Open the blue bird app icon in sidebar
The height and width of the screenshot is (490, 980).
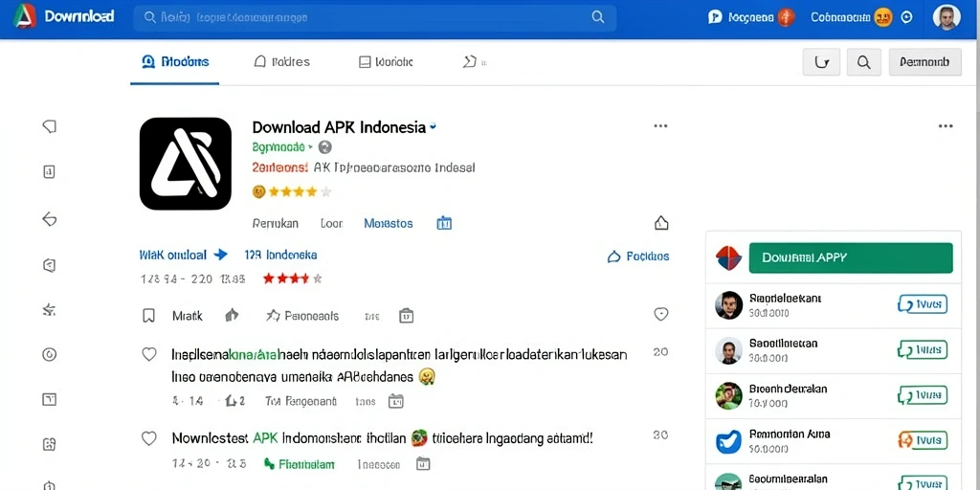point(728,441)
